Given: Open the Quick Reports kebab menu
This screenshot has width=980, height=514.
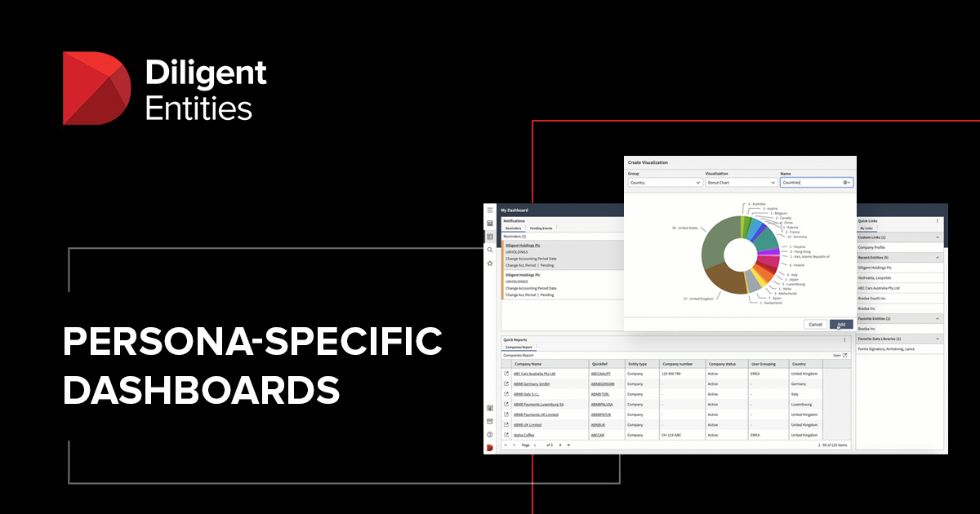Looking at the screenshot, I should tap(844, 339).
